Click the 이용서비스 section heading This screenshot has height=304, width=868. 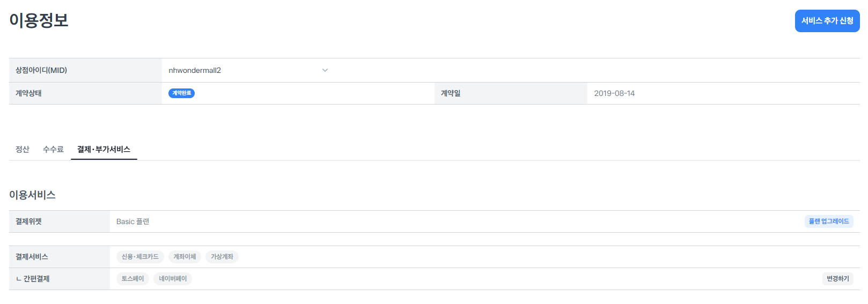tap(32, 195)
